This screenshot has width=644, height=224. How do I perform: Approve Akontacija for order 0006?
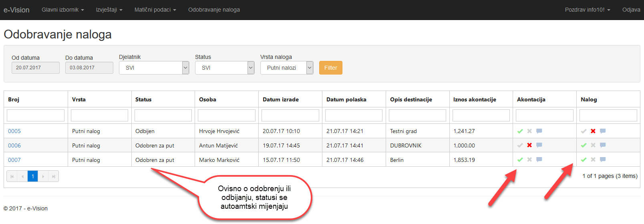pos(520,145)
